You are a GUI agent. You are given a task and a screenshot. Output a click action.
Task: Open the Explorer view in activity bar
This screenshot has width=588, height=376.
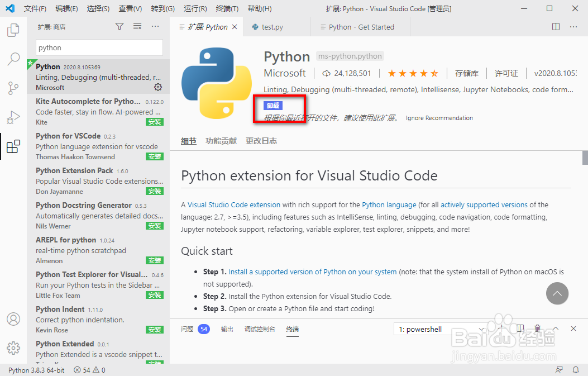point(13,30)
